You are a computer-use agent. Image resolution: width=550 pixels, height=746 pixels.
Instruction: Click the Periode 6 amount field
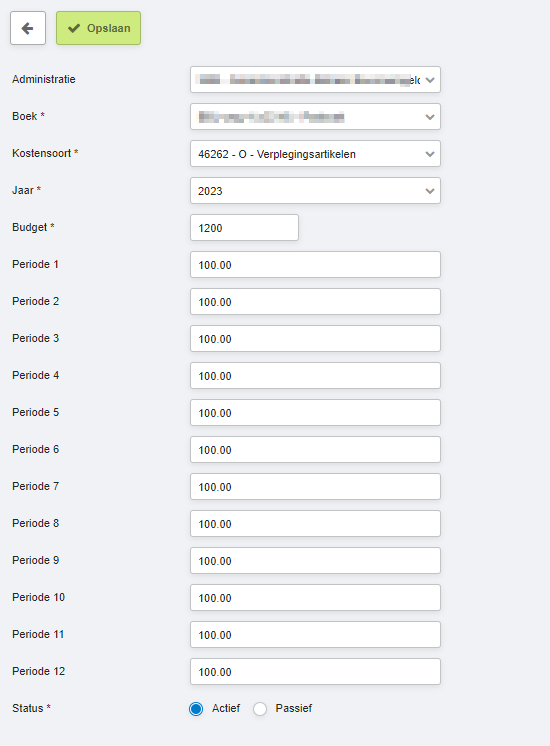[x=315, y=450]
